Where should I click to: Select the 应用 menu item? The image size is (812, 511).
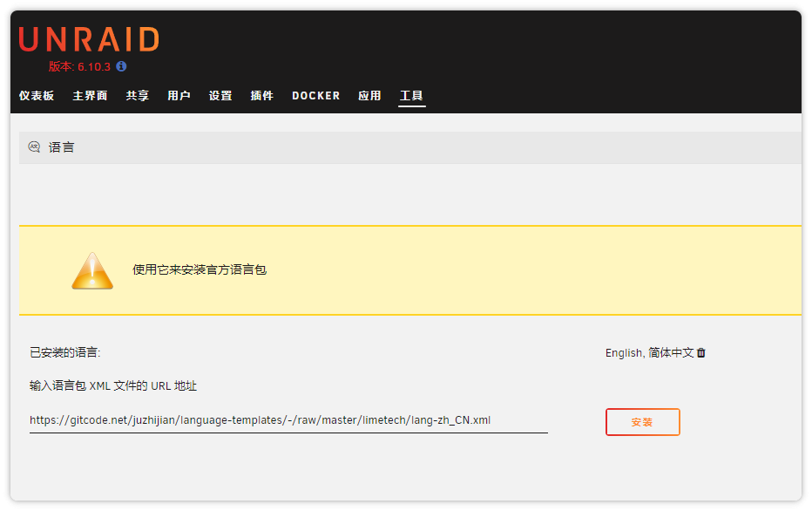tap(369, 96)
